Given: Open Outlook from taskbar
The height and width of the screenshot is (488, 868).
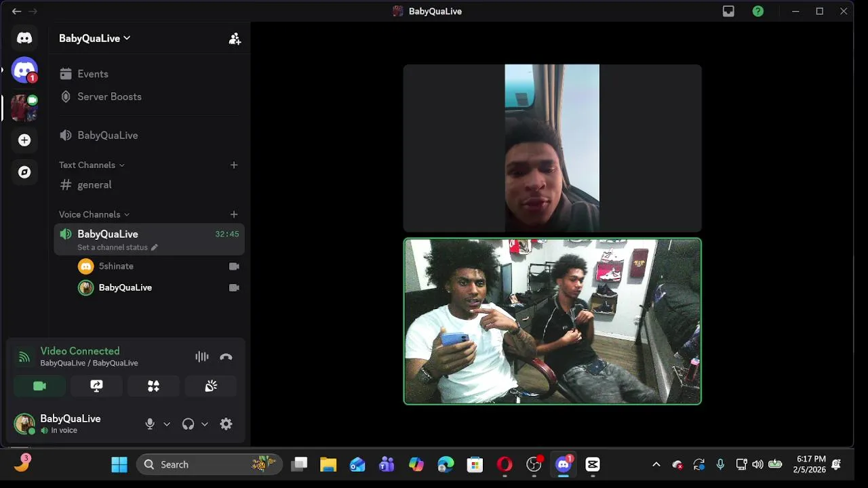Looking at the screenshot, I should tap(357, 464).
